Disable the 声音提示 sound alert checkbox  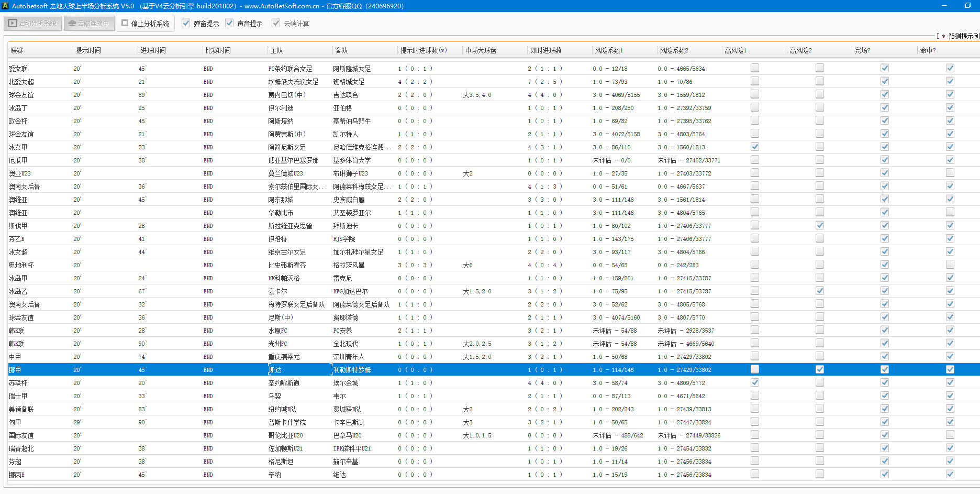[229, 24]
